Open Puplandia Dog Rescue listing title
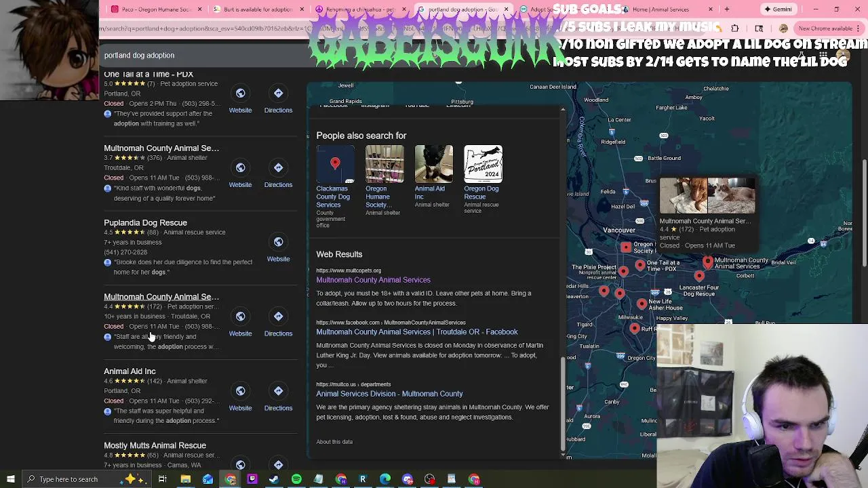Viewport: 868px width, 488px height. point(145,222)
